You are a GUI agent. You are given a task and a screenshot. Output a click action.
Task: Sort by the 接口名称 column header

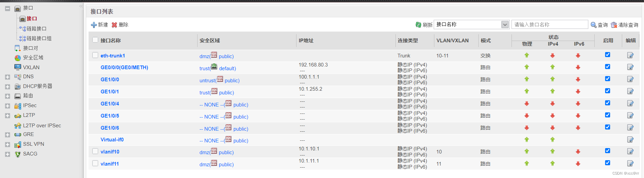point(111,41)
